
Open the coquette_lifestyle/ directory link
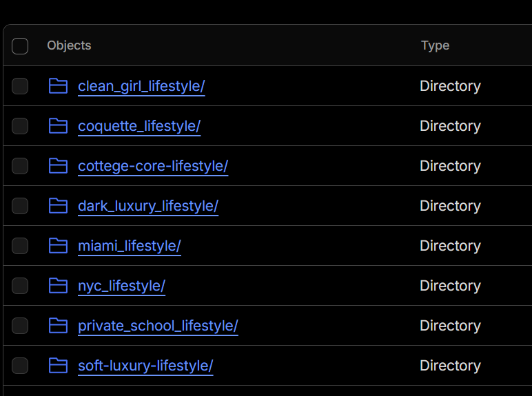tap(139, 127)
